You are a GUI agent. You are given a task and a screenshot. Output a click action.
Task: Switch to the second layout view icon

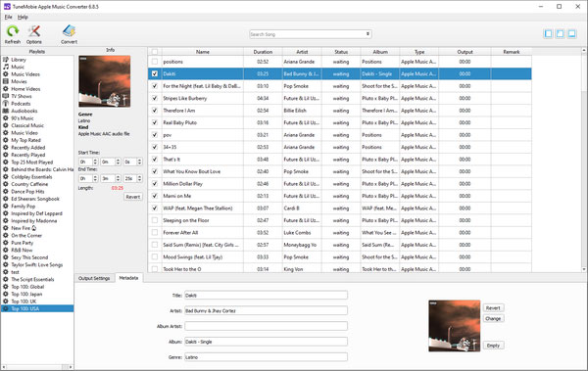(560, 34)
